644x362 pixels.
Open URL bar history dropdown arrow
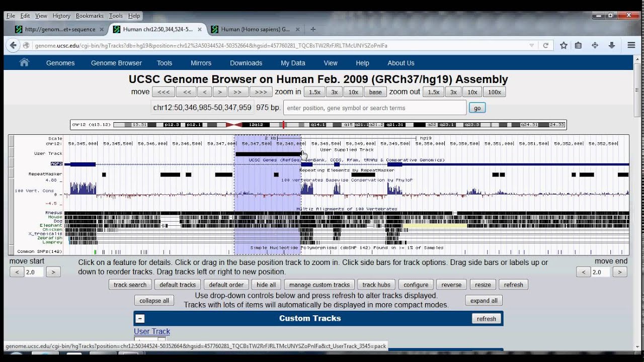(x=532, y=45)
